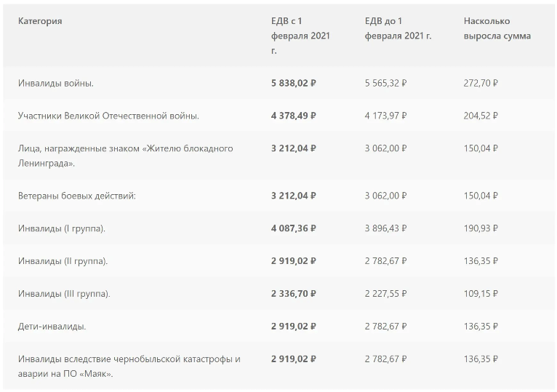Click the bold amount 2 336,70 ₽
557x392 pixels.
click(293, 294)
